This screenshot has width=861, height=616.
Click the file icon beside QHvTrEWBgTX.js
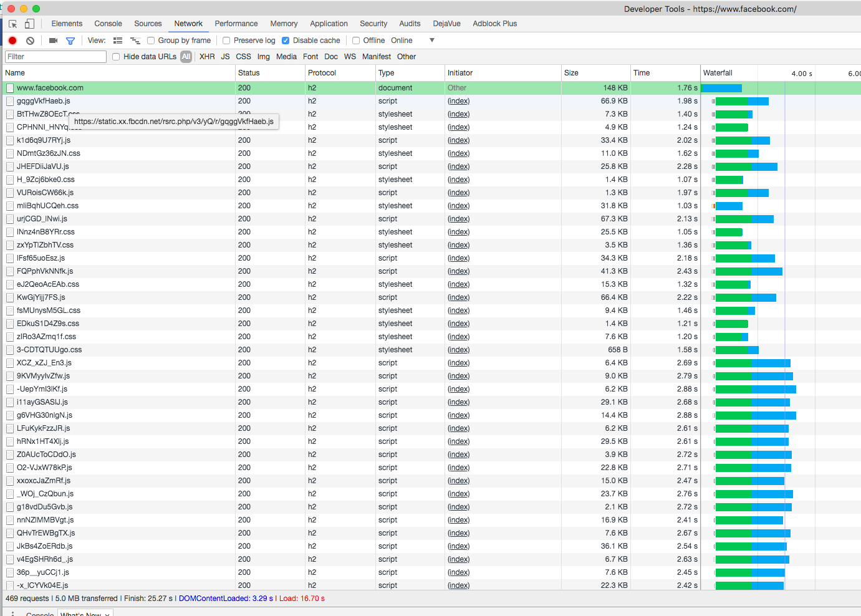(10, 533)
